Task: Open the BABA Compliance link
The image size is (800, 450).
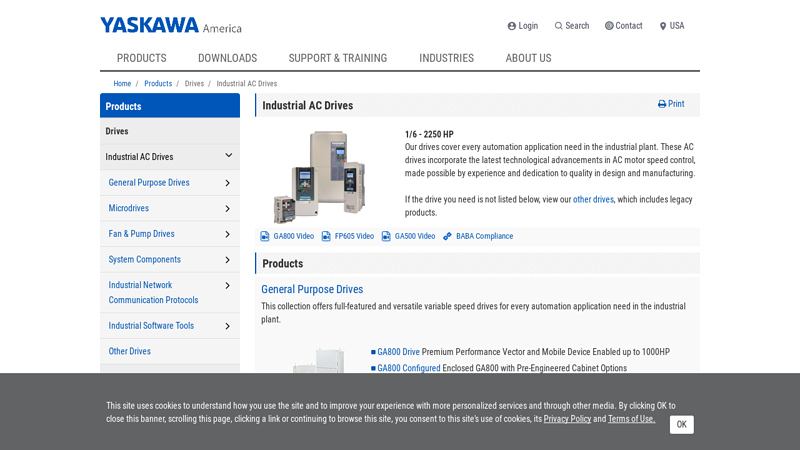Action: 484,236
